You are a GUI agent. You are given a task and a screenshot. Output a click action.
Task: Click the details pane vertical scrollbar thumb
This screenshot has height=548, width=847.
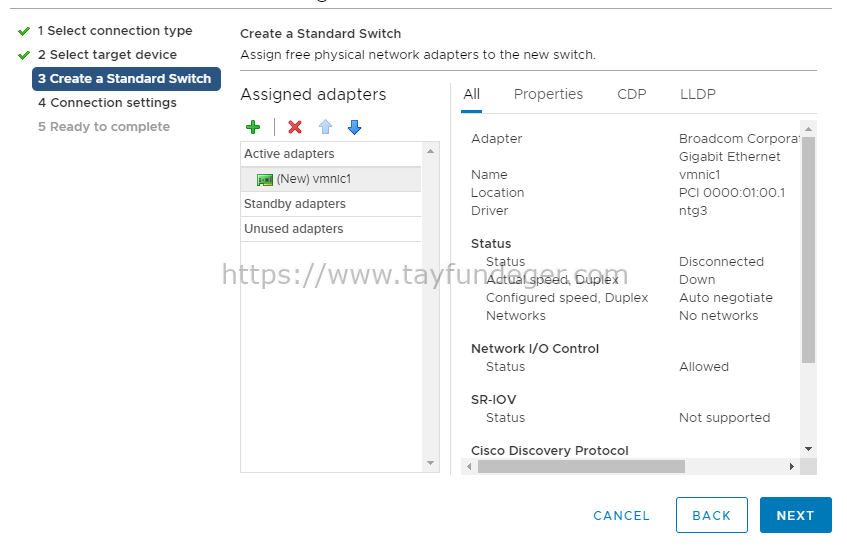click(x=808, y=250)
